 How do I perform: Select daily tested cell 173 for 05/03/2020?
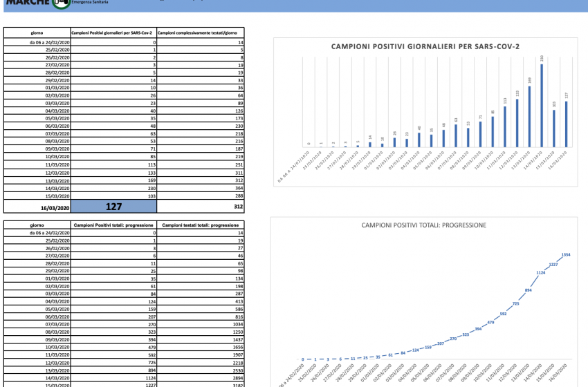coord(200,118)
